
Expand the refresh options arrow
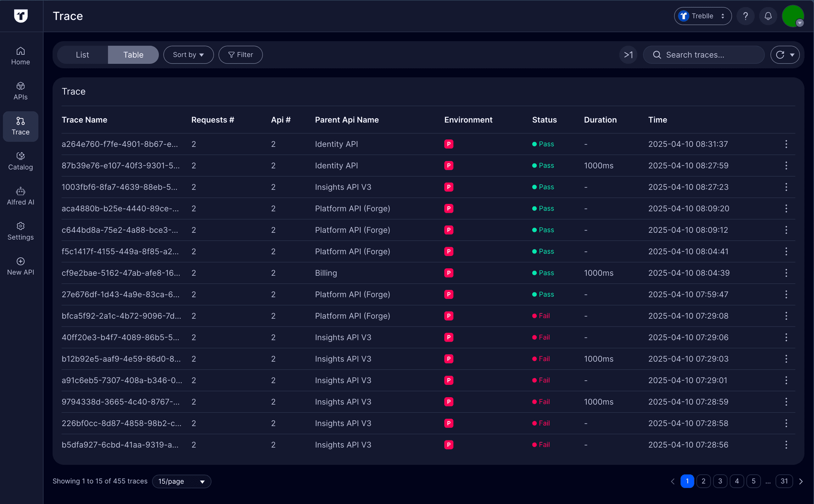coord(792,55)
